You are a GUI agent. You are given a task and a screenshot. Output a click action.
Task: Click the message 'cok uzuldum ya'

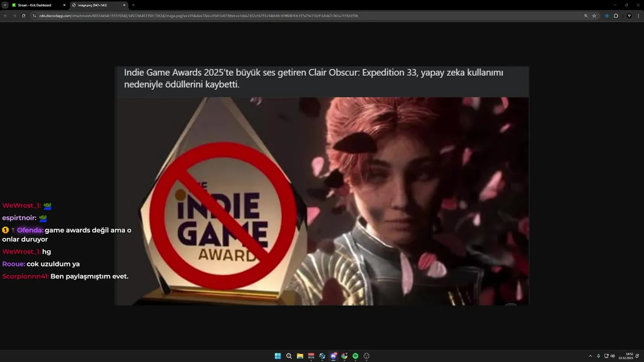pos(53,264)
